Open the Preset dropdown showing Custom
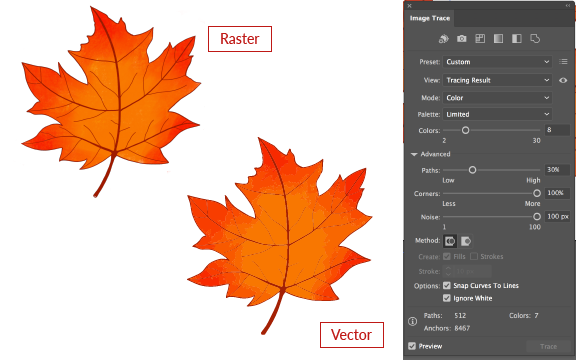576x360 pixels. pyautogui.click(x=497, y=62)
